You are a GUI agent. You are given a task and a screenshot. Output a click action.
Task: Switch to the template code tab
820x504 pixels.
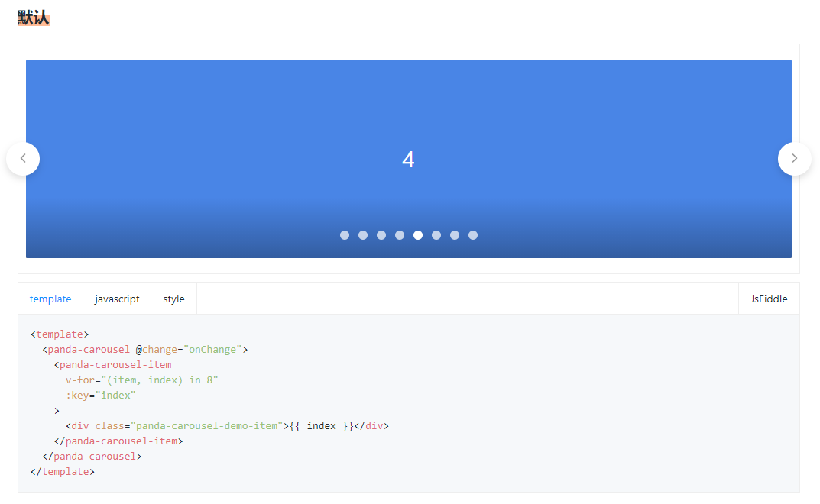50,299
